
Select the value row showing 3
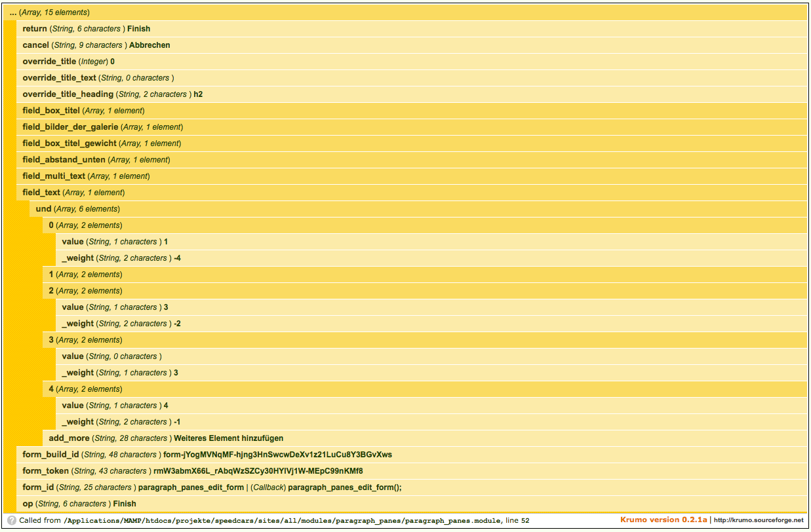pyautogui.click(x=431, y=307)
